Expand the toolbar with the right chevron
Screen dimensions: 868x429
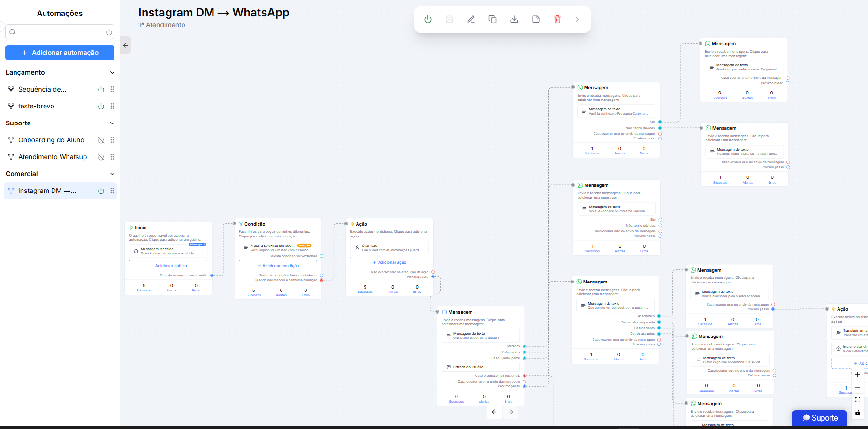[x=577, y=19]
